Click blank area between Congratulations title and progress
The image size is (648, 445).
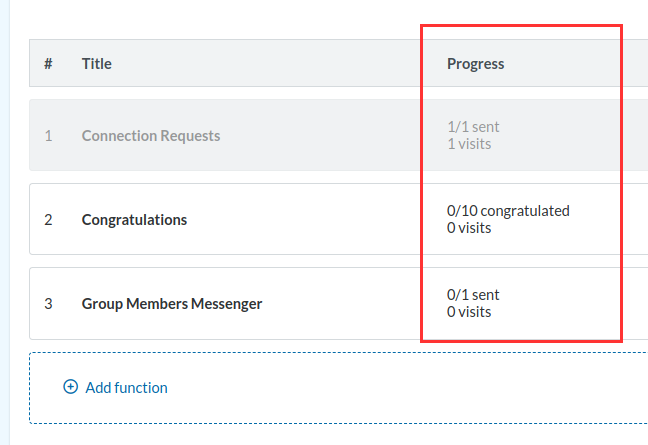click(320, 220)
